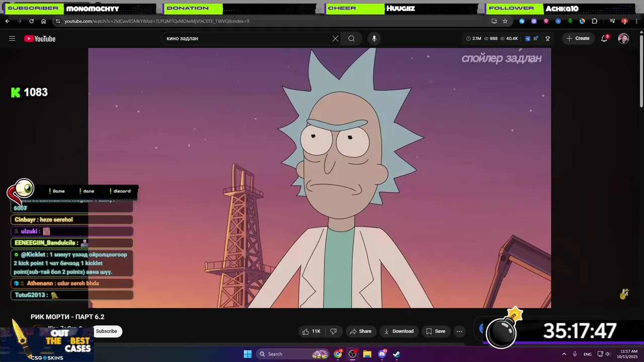
Task: Click chat message from Athenann
Action: (72, 284)
